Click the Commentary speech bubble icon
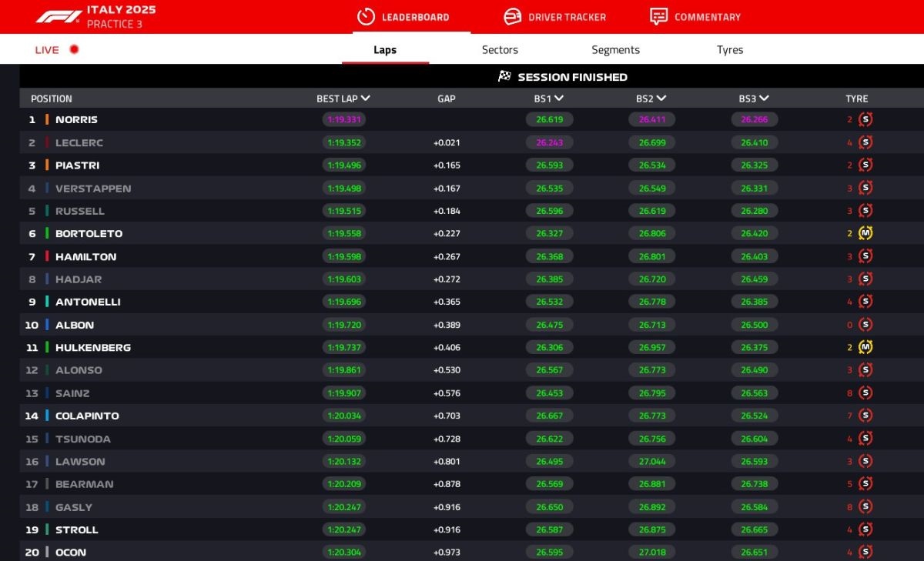Screen dimensions: 924x561 [658, 16]
